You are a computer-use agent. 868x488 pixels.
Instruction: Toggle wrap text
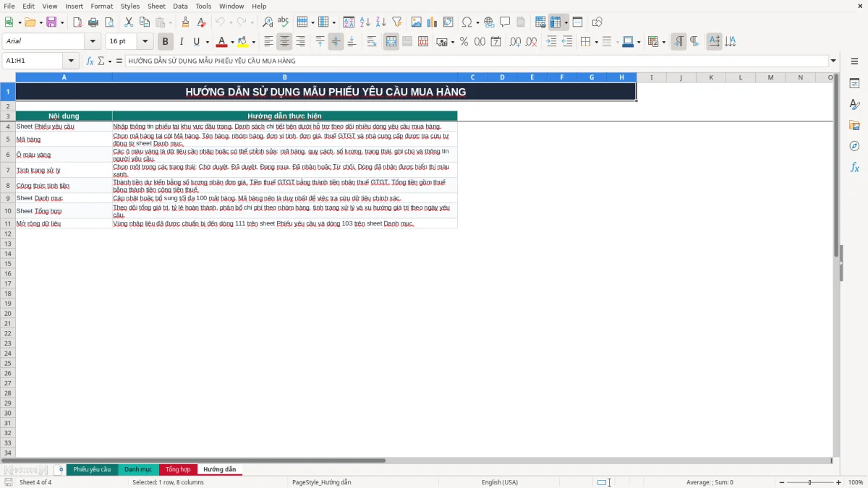click(372, 42)
